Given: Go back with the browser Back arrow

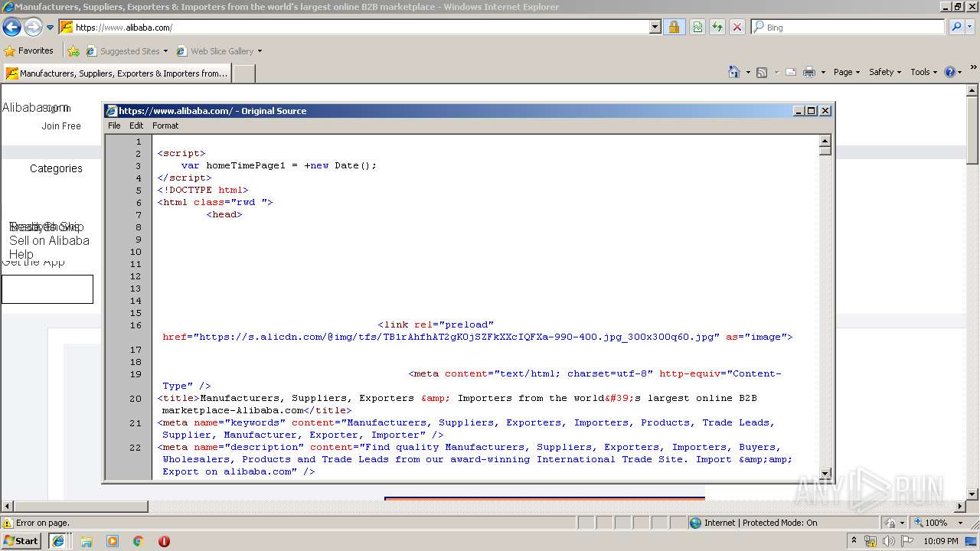Looking at the screenshot, I should click(12, 28).
